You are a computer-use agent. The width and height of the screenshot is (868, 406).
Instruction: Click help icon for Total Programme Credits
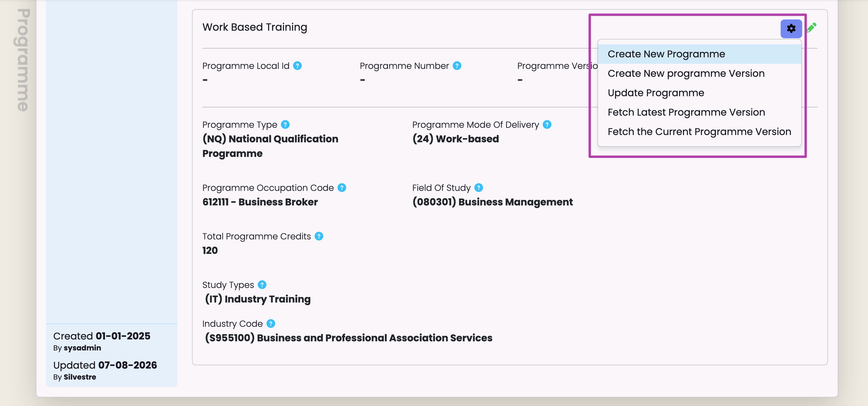click(319, 236)
